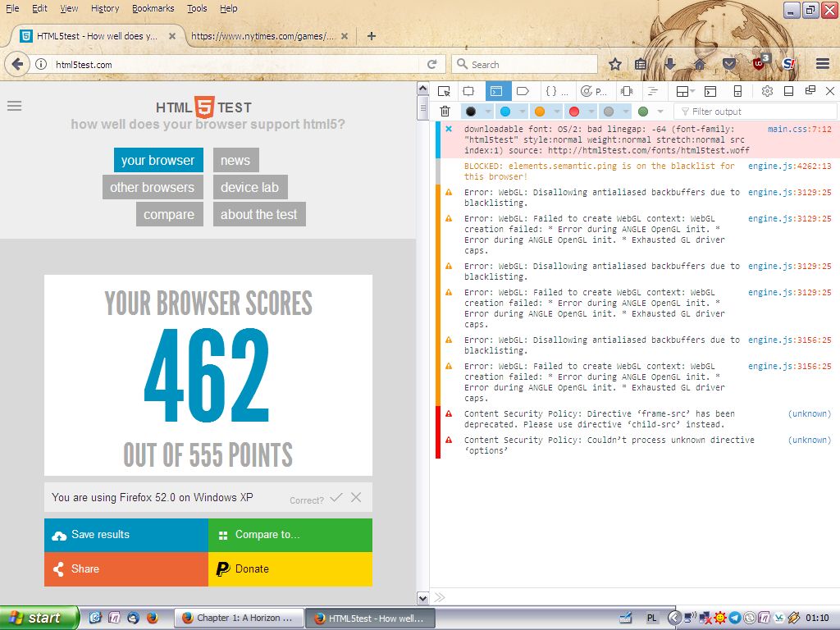Open the Performance panel in devtools
840x630 pixels.
(594, 92)
